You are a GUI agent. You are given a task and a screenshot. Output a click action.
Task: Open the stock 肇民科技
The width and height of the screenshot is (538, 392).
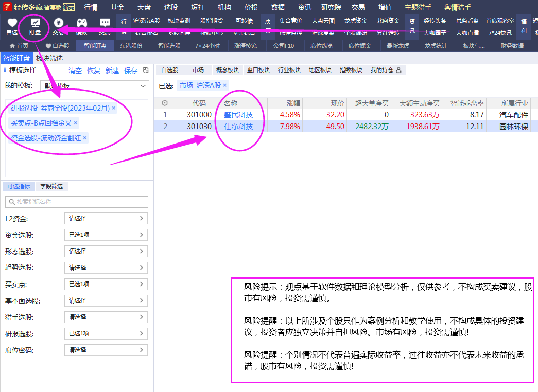pos(238,115)
